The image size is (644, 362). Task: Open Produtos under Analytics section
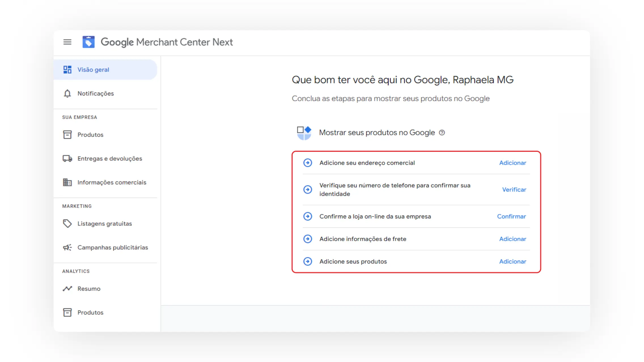tap(90, 312)
